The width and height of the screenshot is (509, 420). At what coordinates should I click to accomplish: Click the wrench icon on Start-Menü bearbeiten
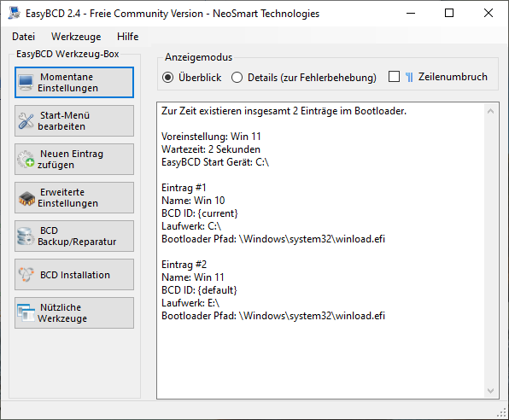coord(26,120)
